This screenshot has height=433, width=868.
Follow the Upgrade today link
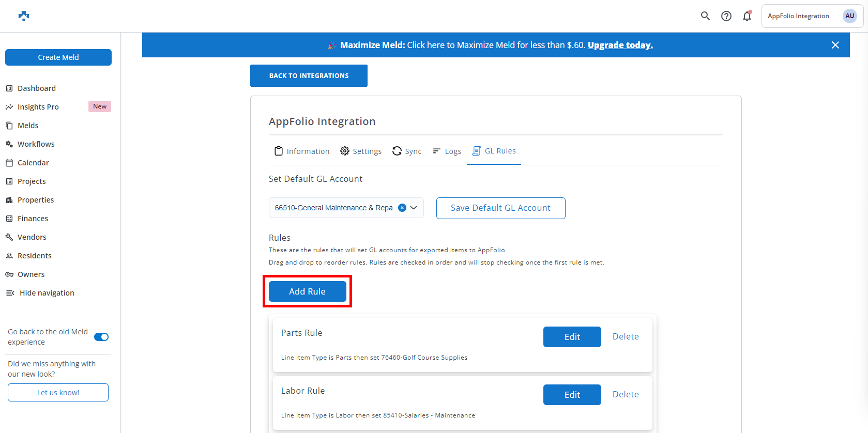pyautogui.click(x=620, y=45)
